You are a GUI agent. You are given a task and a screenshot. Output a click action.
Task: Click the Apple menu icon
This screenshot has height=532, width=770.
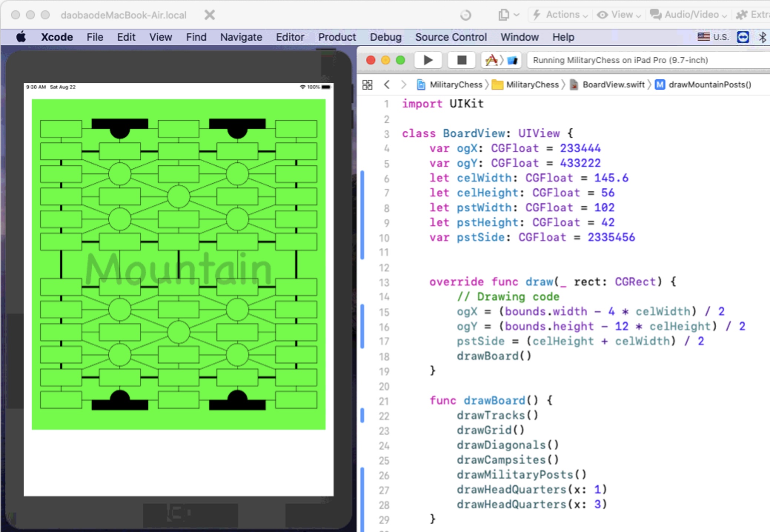coord(21,37)
